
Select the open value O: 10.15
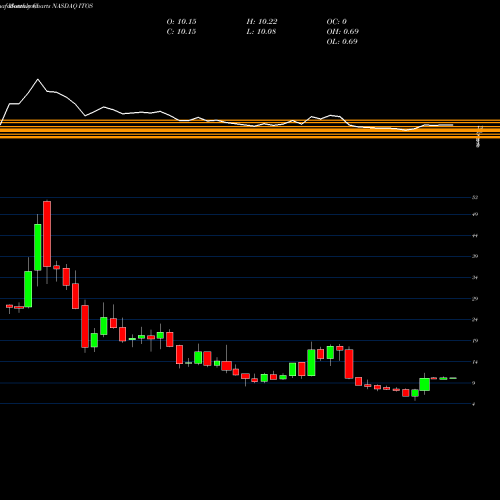181,21
